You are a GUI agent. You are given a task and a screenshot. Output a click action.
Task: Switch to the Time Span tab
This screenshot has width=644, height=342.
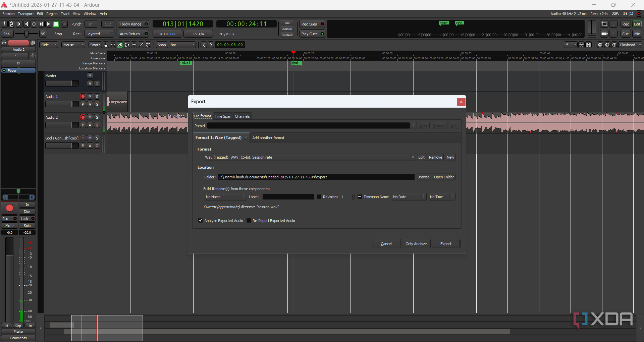(223, 116)
